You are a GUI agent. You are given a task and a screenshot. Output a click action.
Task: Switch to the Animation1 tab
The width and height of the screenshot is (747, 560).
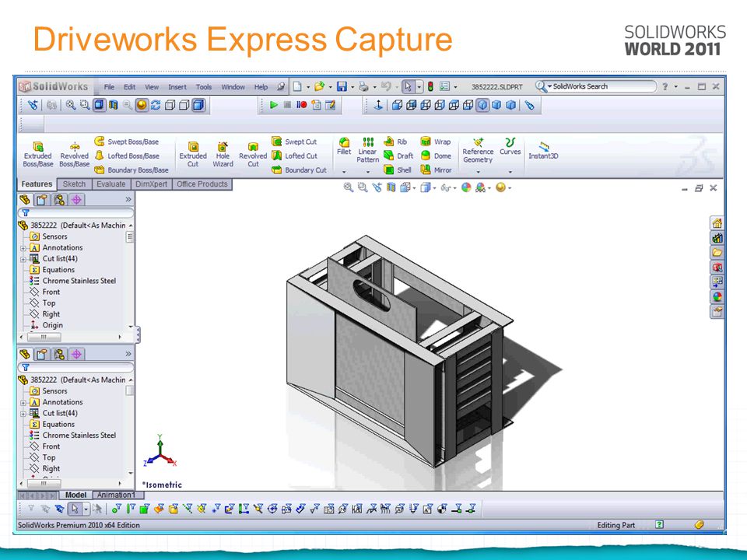pyautogui.click(x=117, y=495)
